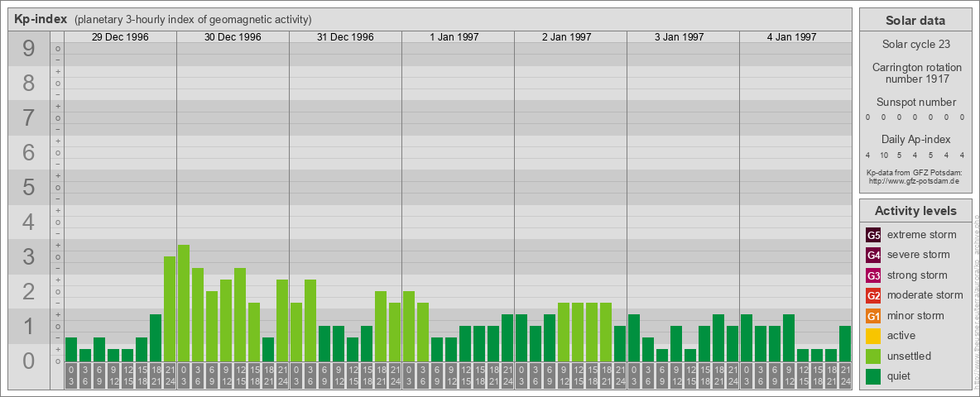Click the 2 Jan 1997 date header
980x397 pixels.
pos(567,37)
